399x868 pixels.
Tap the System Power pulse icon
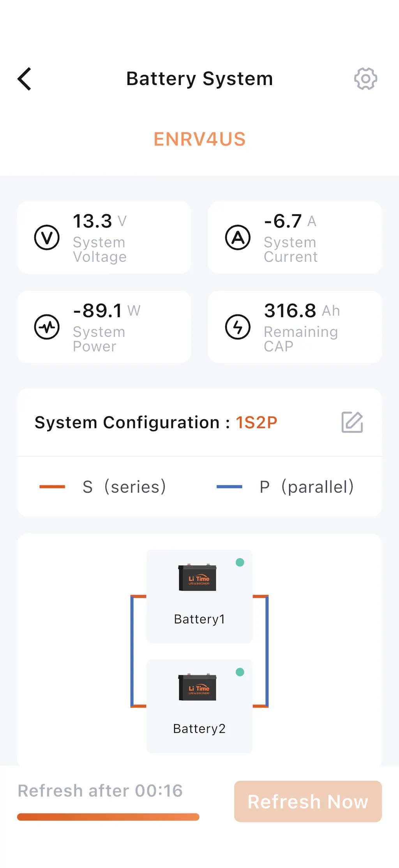47,327
